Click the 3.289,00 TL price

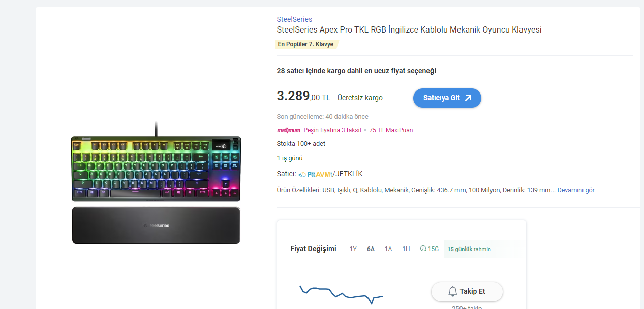[x=303, y=96]
